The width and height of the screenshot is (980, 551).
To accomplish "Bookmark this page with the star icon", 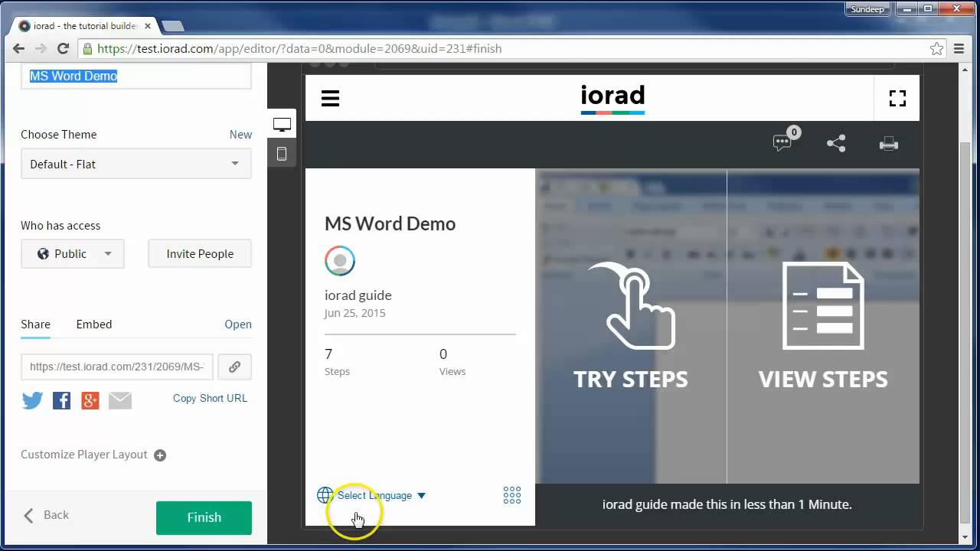I will [x=936, y=48].
